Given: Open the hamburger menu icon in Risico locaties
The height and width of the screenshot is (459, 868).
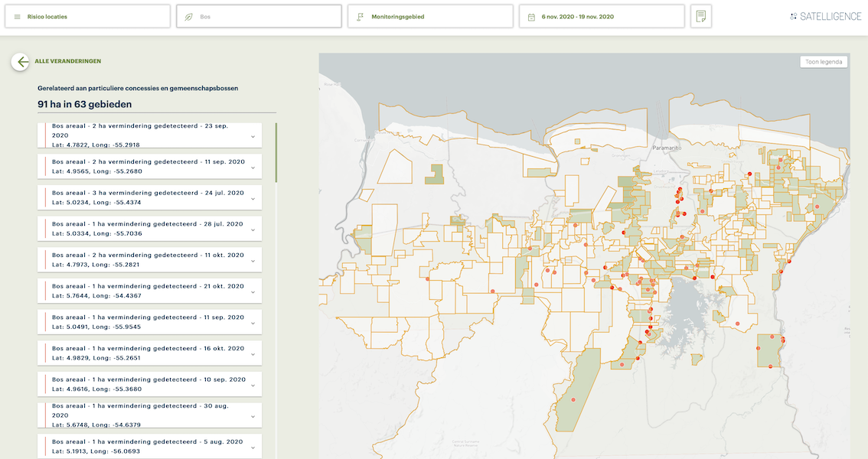Looking at the screenshot, I should coord(17,17).
